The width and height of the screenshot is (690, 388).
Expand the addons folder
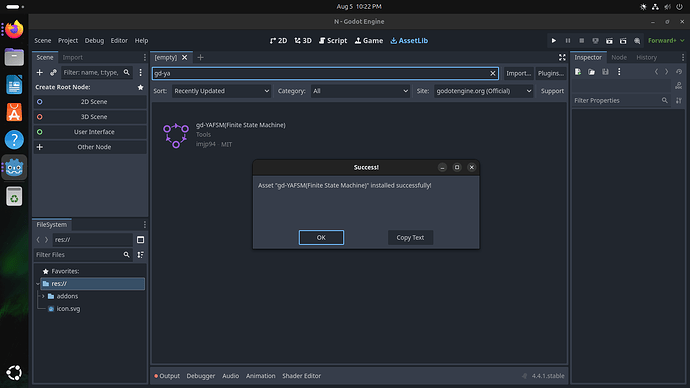click(x=43, y=296)
